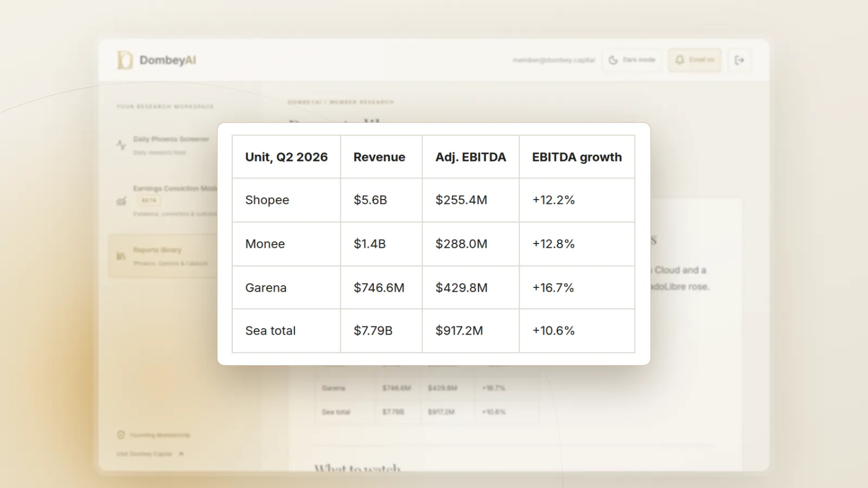Toggle Dark mode in the header
868x488 pixels.
click(631, 60)
